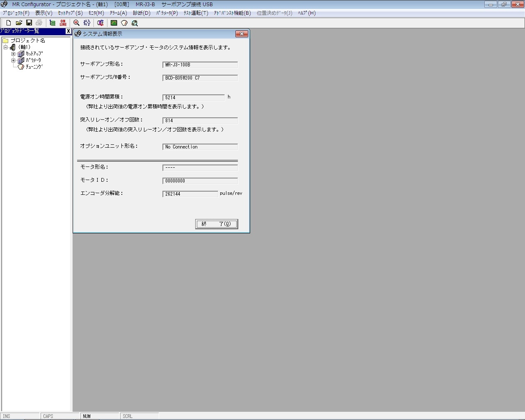
Task: Collapse the 軸1 tree node
Action: pyautogui.click(x=6, y=47)
